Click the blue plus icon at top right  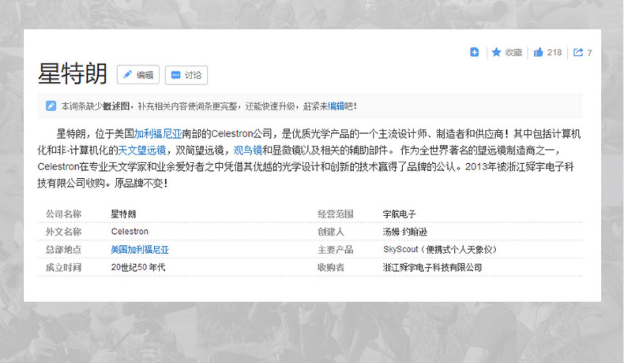474,52
